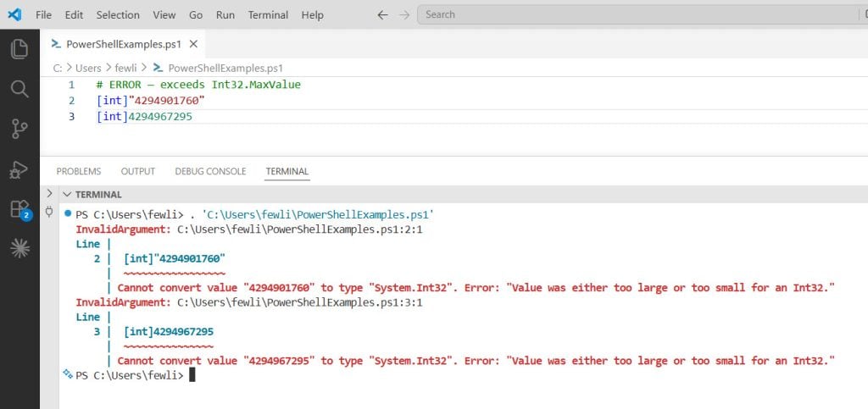Image resolution: width=868 pixels, height=409 pixels.
Task: Switch to the OUTPUT panel tab
Action: pos(138,171)
